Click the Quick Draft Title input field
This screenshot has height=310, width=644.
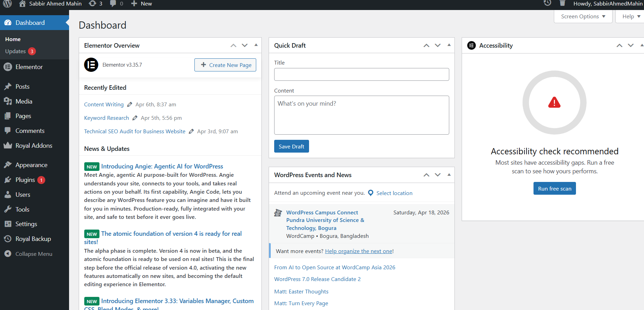pyautogui.click(x=362, y=74)
